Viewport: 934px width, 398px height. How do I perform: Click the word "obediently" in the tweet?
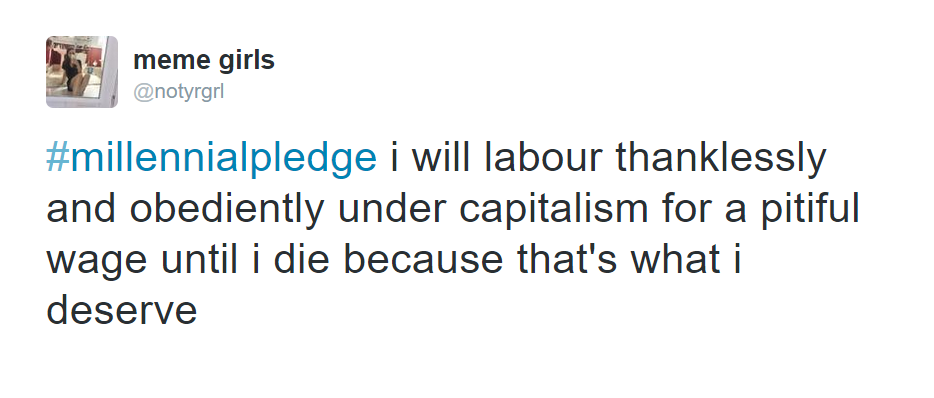pos(227,210)
